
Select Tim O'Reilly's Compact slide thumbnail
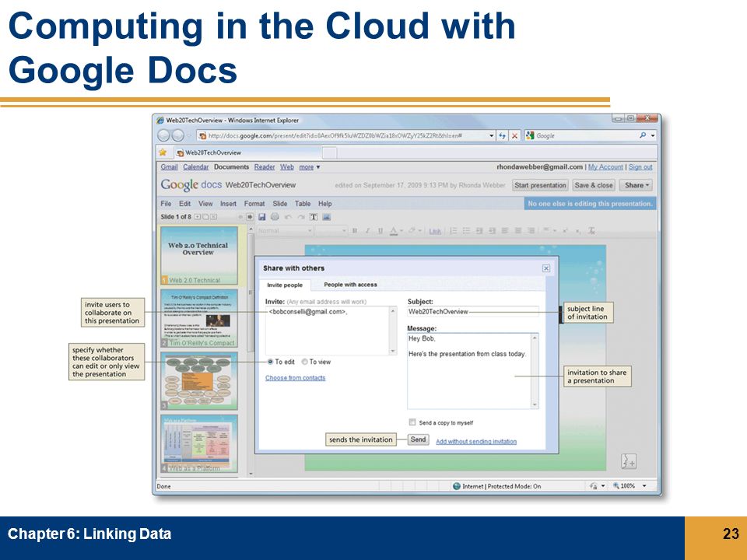pos(199,318)
